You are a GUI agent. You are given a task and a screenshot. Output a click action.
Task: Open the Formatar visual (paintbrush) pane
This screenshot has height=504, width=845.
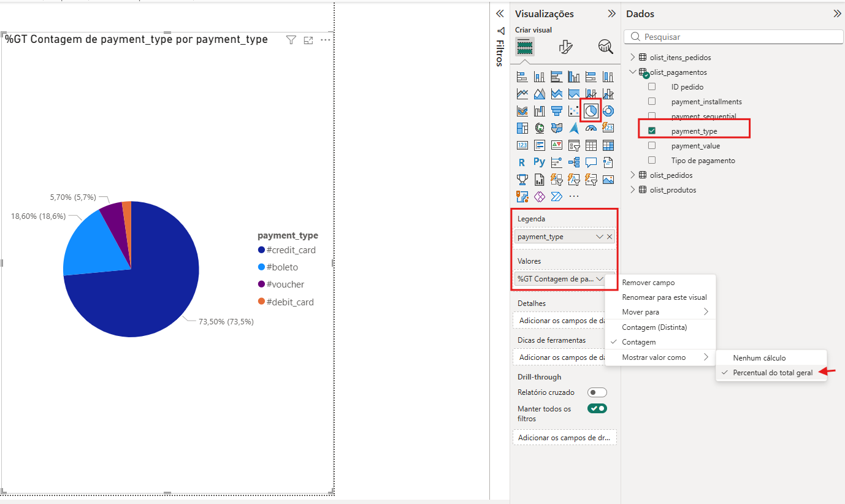(565, 47)
